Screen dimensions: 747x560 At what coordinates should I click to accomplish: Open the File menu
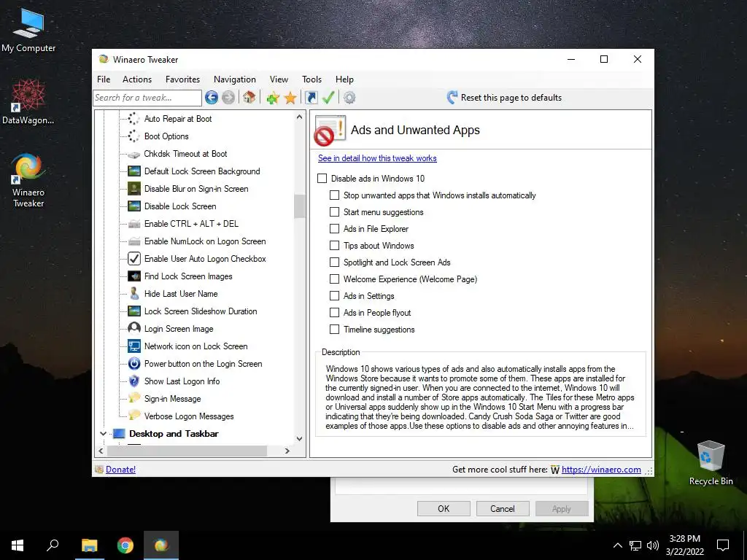pyautogui.click(x=104, y=79)
